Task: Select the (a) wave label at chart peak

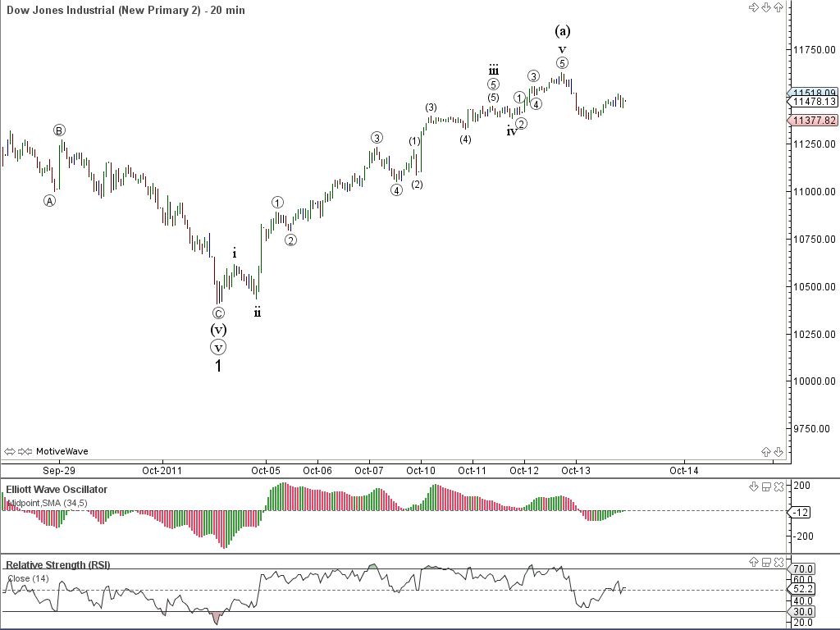Action: point(562,31)
